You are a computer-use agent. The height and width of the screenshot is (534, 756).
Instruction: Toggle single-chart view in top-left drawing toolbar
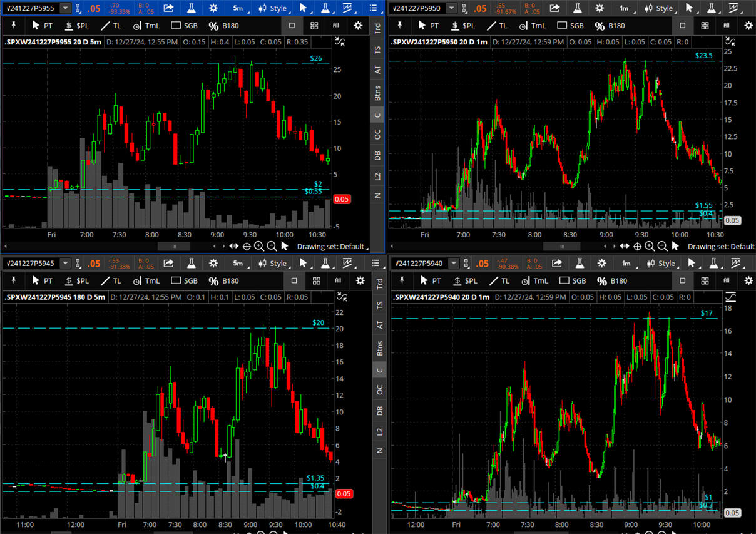click(292, 26)
